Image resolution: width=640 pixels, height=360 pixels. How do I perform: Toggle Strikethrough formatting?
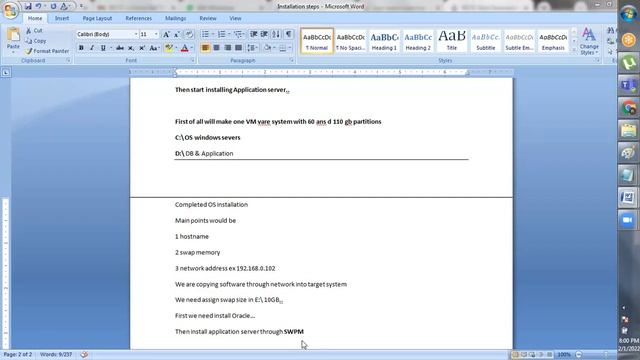[120, 48]
